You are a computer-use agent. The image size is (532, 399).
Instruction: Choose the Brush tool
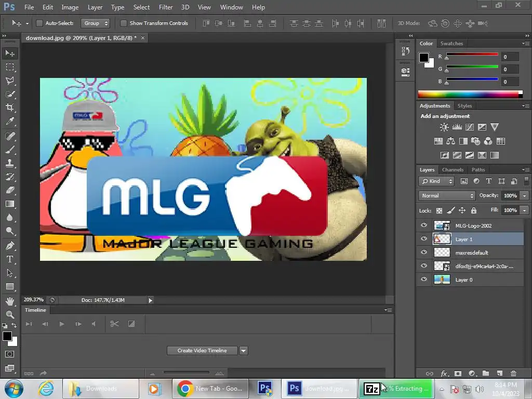click(x=10, y=150)
